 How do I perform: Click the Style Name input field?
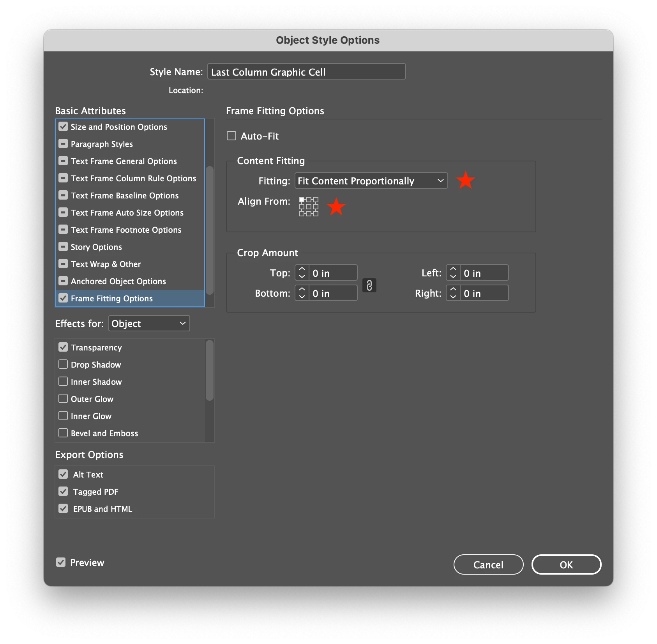click(x=306, y=72)
